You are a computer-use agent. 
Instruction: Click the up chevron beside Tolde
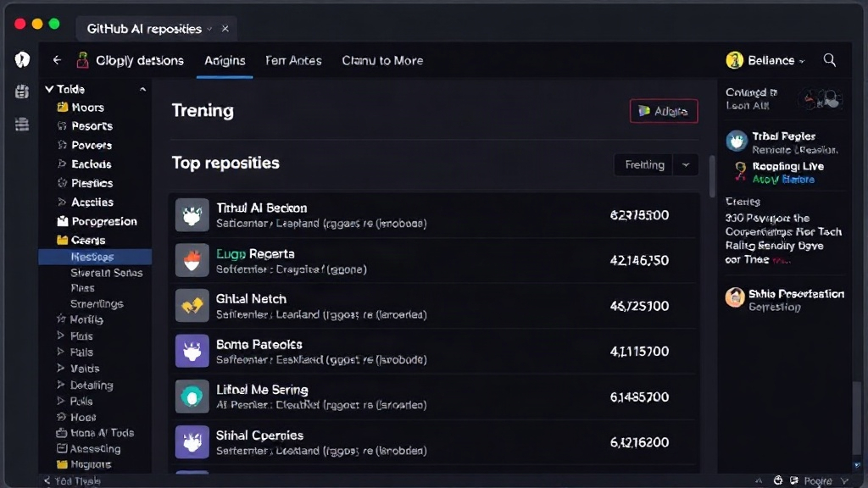pos(142,89)
